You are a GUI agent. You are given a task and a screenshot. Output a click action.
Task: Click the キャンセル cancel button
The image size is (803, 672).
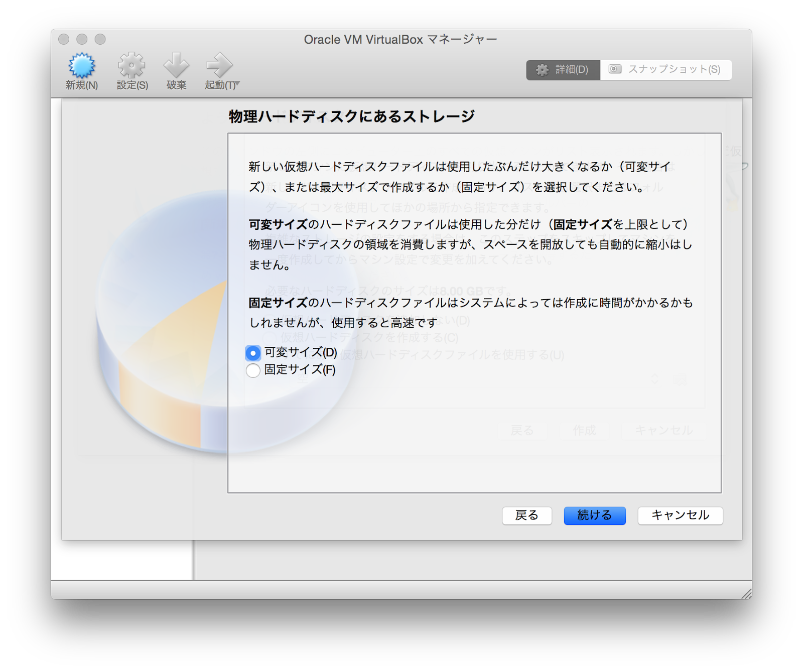click(680, 515)
